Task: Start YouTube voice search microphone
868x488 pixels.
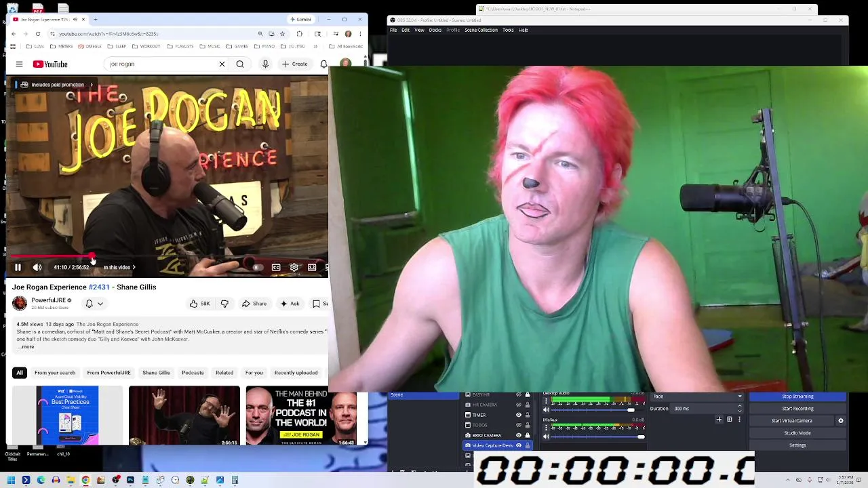Action: click(265, 64)
